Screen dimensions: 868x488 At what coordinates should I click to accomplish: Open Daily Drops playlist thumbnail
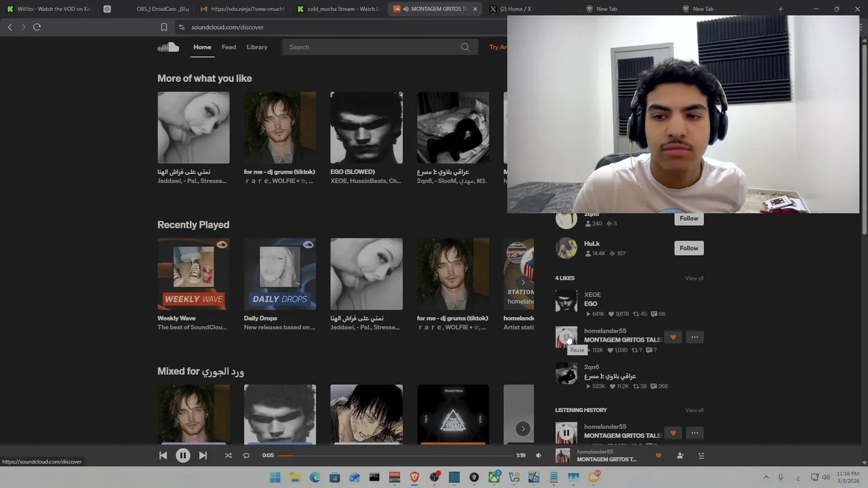click(x=279, y=274)
